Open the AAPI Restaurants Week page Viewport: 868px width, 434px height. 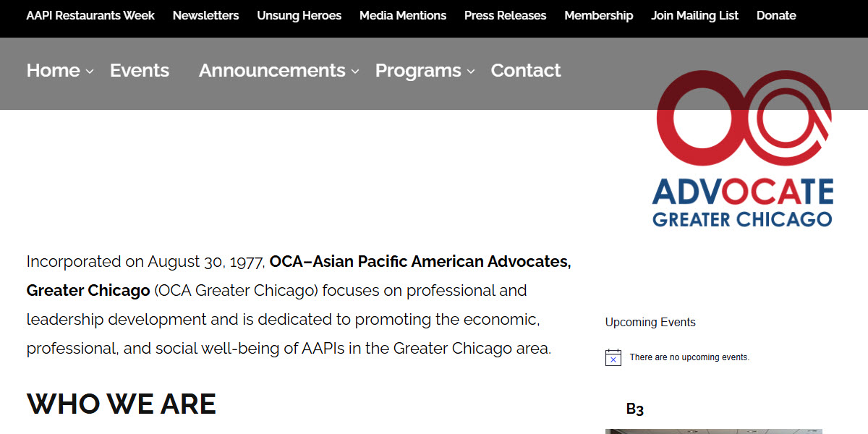pyautogui.click(x=90, y=15)
